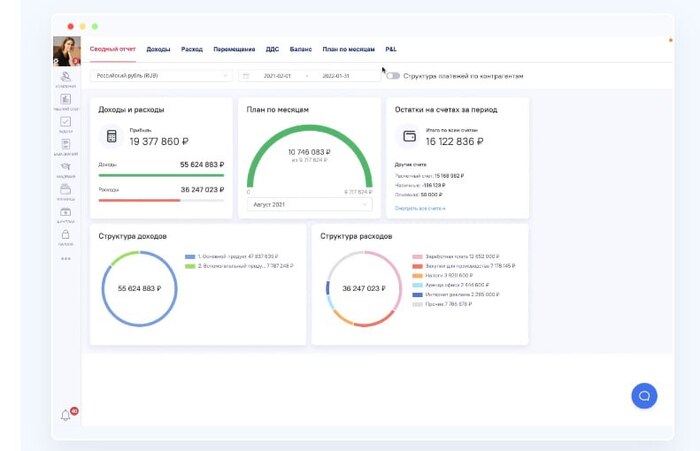The width and height of the screenshot is (700, 451).
Task: Open the blue chat support bubble
Action: tap(644, 395)
